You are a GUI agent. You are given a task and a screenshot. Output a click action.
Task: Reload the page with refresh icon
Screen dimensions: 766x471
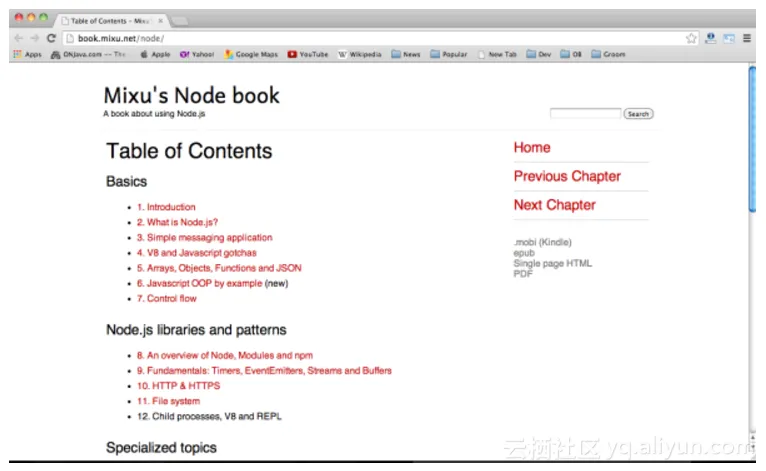pyautogui.click(x=51, y=38)
